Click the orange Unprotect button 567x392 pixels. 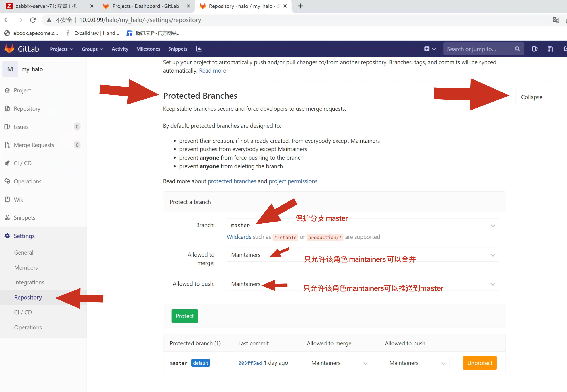(480, 363)
